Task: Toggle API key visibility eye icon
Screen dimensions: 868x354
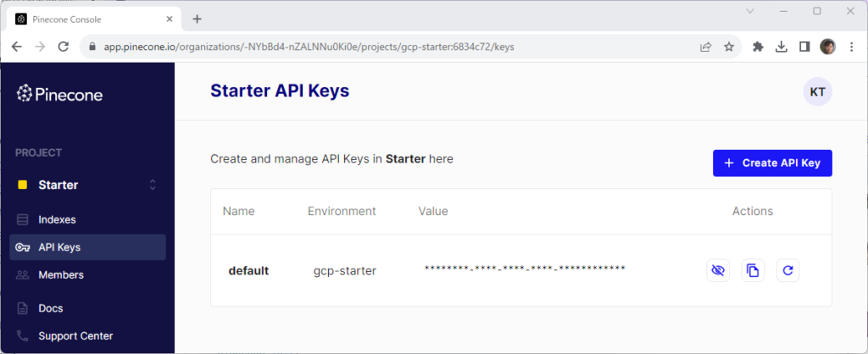Action: 718,270
